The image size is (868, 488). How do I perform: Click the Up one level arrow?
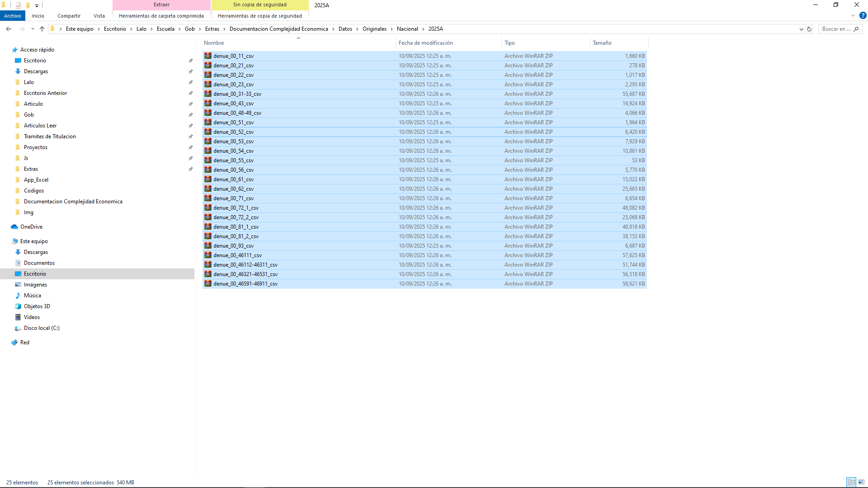pyautogui.click(x=42, y=29)
